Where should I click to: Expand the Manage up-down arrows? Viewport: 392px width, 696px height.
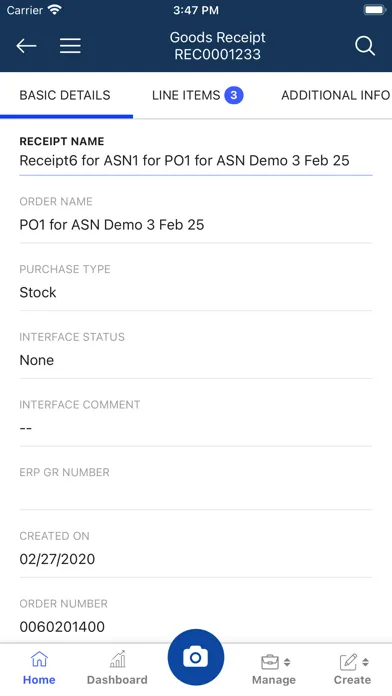click(x=287, y=662)
